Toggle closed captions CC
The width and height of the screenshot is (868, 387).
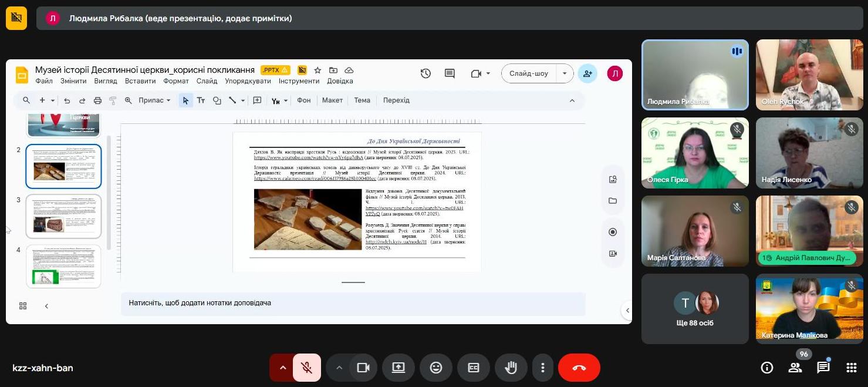474,368
